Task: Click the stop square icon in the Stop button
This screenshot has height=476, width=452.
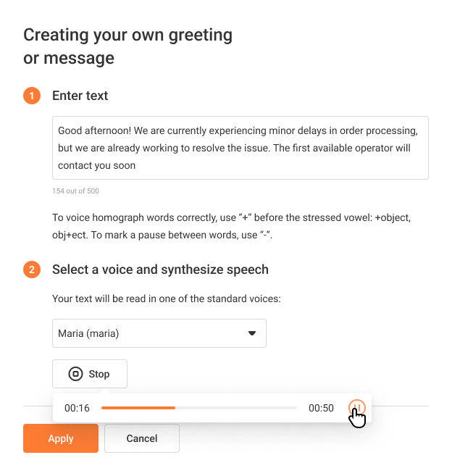Action: 75,374
